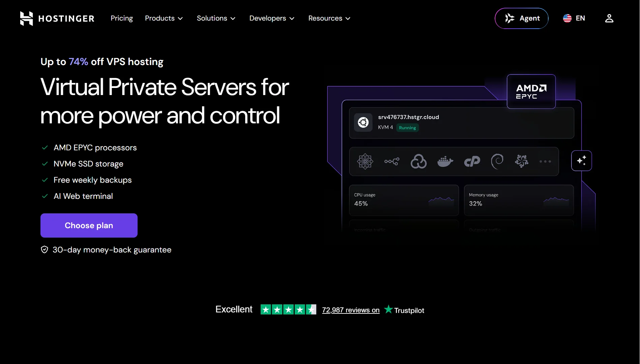Click the Running status badge
This screenshot has width=640, height=364.
coord(407,128)
